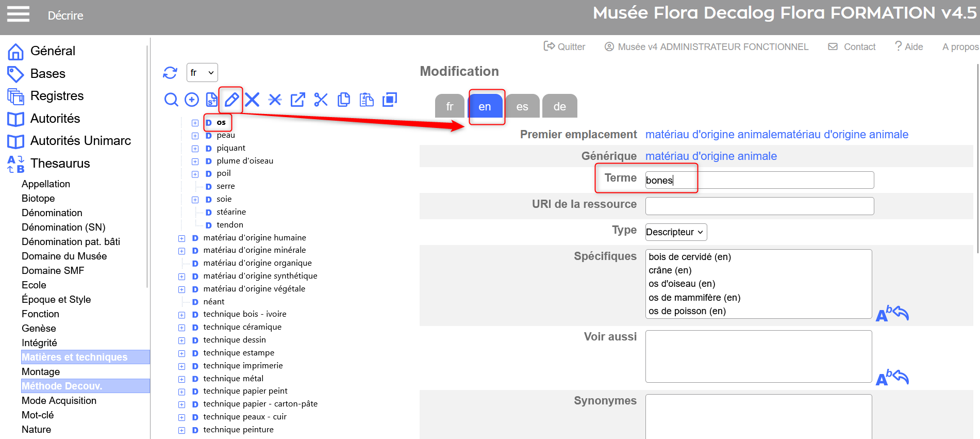
Task: Switch to the es language tab
Action: tap(522, 106)
